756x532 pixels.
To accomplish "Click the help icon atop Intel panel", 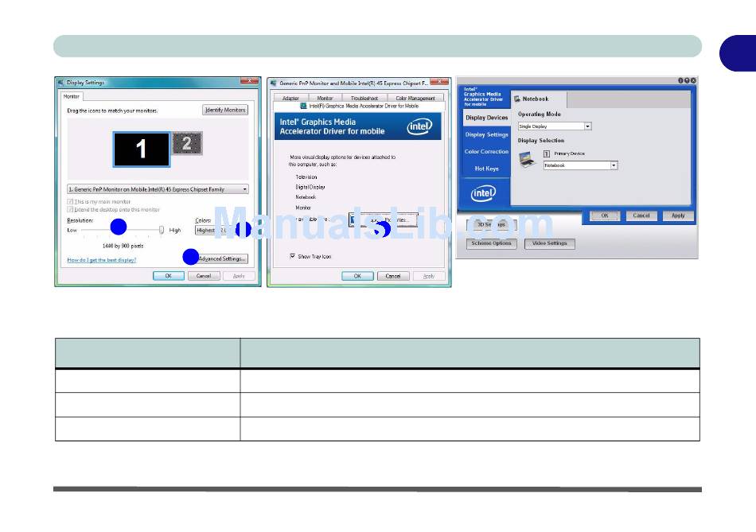I will (687, 80).
